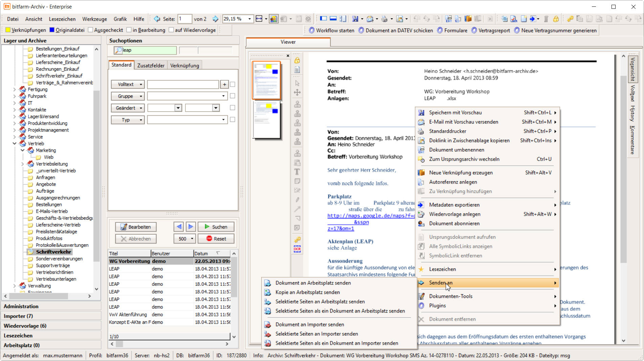
Task: Open the vertical History tab
Action: point(632,113)
